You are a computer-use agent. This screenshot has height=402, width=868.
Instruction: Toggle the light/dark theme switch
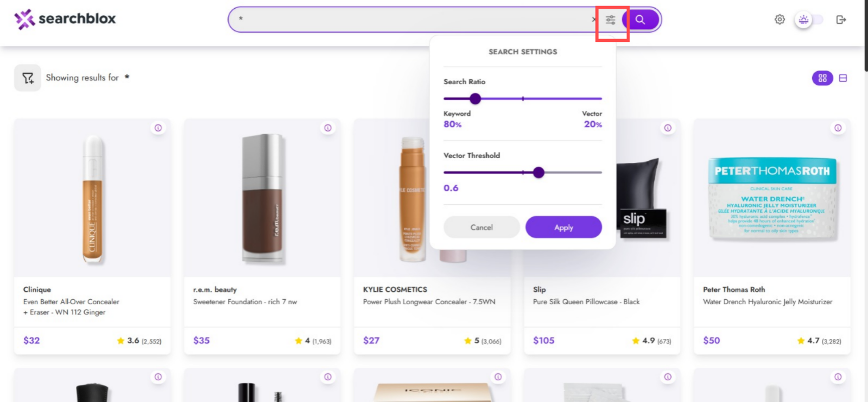(809, 20)
